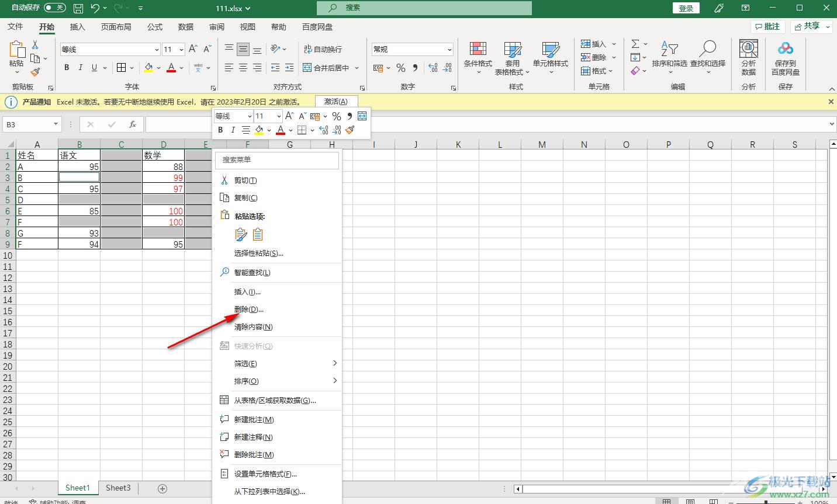Click Increase Decimal icon in ribbon
This screenshot has width=837, height=504.
(x=433, y=68)
